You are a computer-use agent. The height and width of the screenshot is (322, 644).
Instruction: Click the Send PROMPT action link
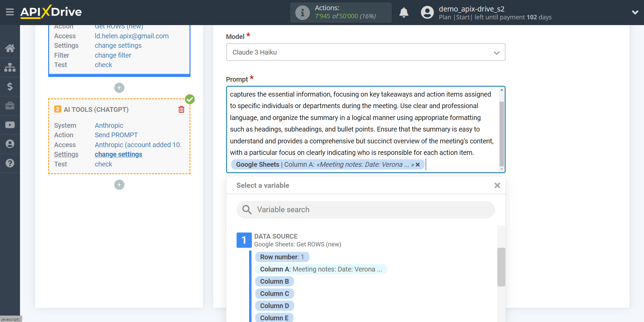[116, 135]
